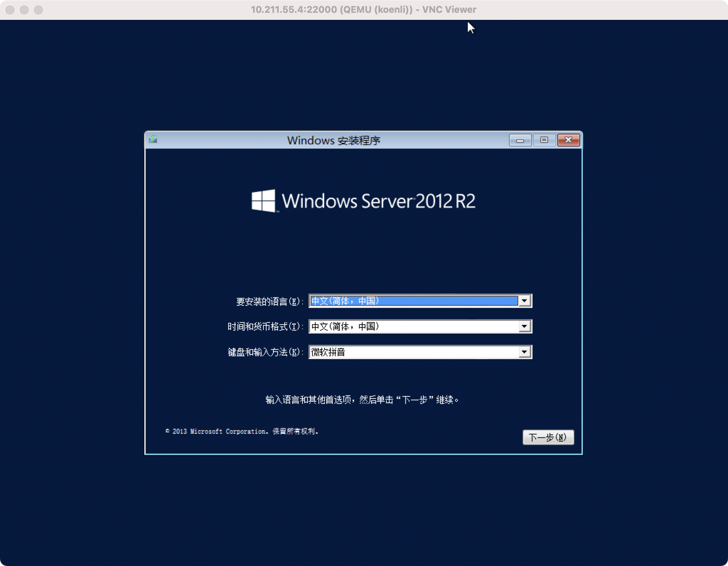728x566 pixels.
Task: Click the 时间和货币格式(T) label
Action: coord(265,327)
